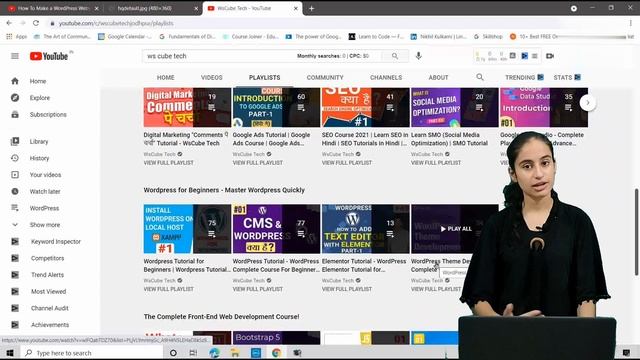Click PLAY ALL on WordPress Theme playlist
Screen dimensions: 640x360
coord(456,229)
